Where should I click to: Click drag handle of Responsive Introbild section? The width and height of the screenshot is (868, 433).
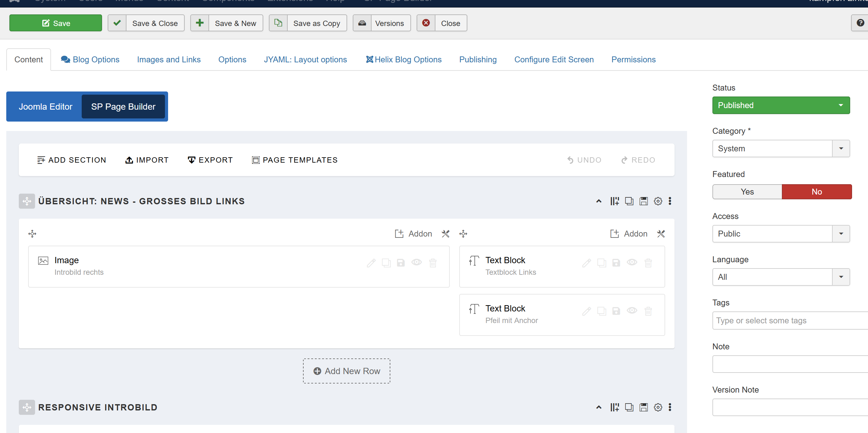pos(27,407)
